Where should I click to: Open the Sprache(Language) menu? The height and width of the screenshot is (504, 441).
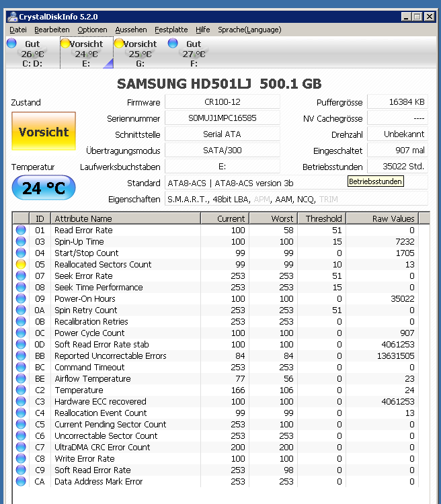pyautogui.click(x=249, y=30)
